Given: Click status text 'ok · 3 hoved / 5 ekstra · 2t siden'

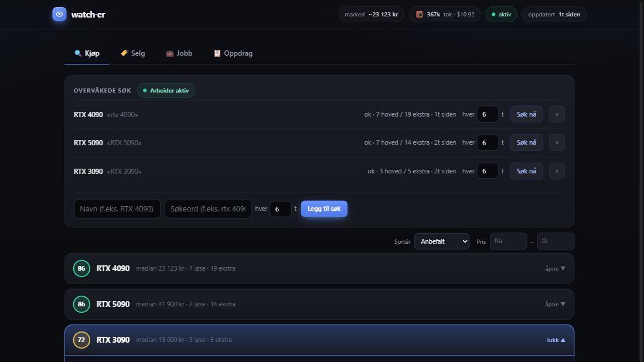Looking at the screenshot, I should [411, 171].
